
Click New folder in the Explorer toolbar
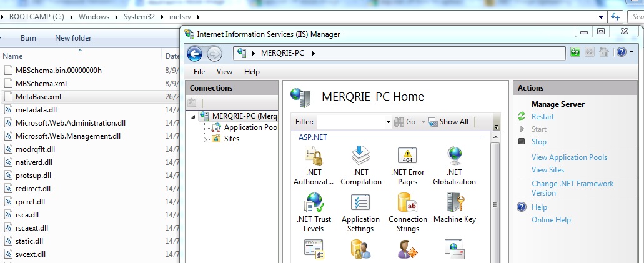pos(73,38)
